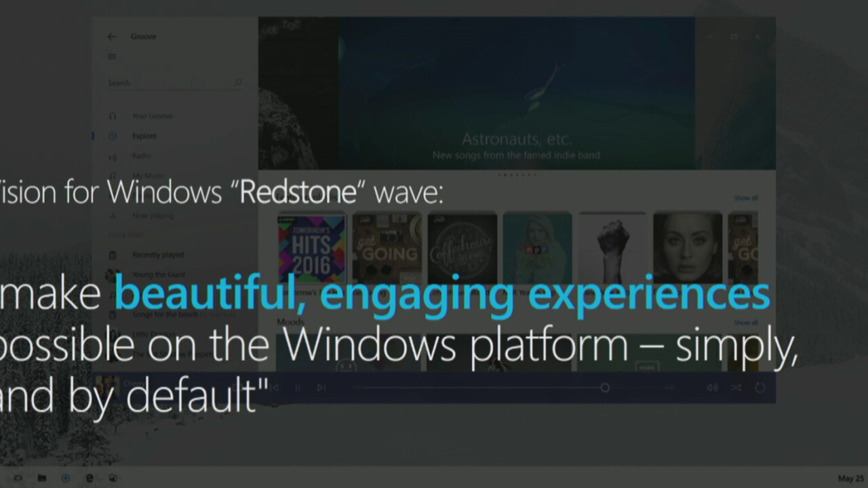This screenshot has width=868, height=488.
Task: Click Show all above the playlists row
Action: [745, 198]
